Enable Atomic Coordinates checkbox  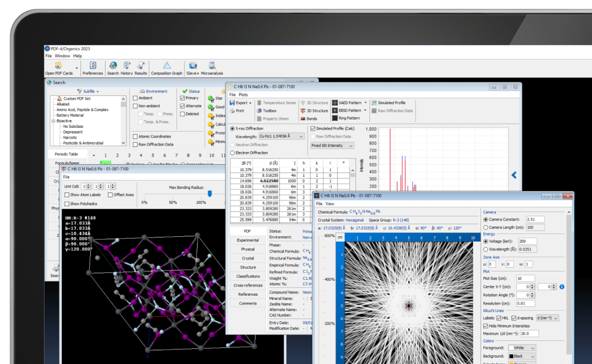[x=135, y=136]
